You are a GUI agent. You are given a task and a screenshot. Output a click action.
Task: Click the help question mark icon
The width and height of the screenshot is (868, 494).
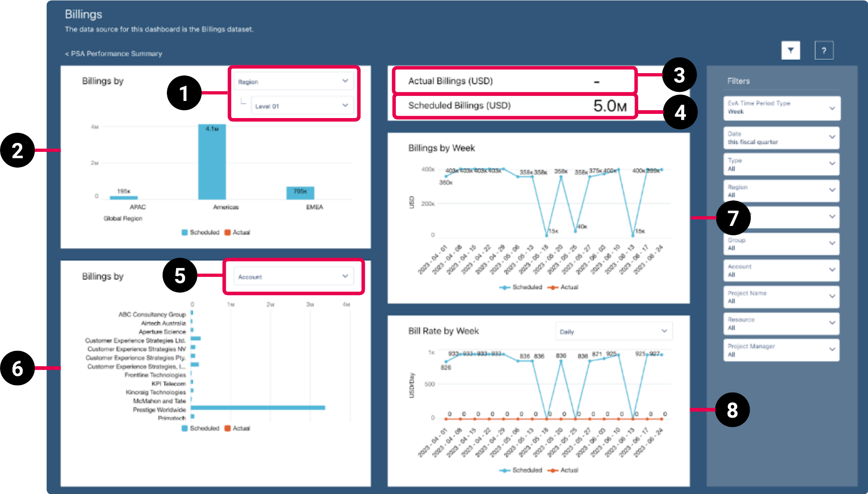tap(824, 50)
